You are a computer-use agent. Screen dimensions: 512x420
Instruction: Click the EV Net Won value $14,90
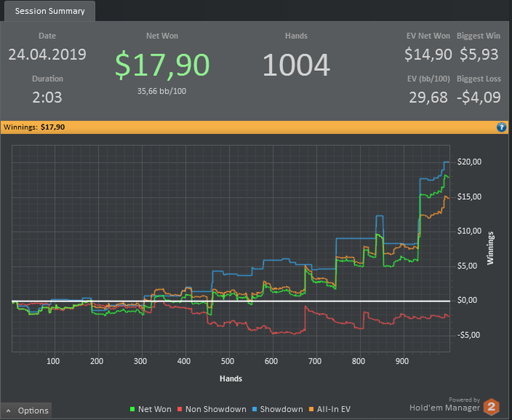pyautogui.click(x=428, y=54)
